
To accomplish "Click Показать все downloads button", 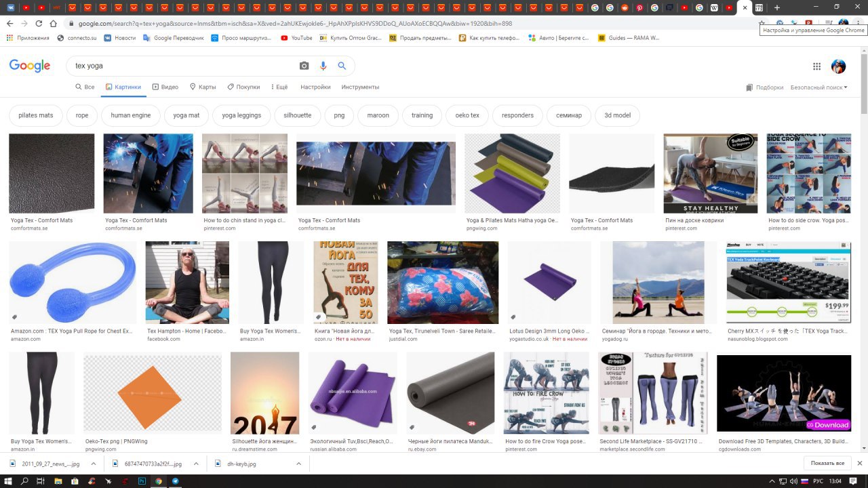I will coord(827,464).
